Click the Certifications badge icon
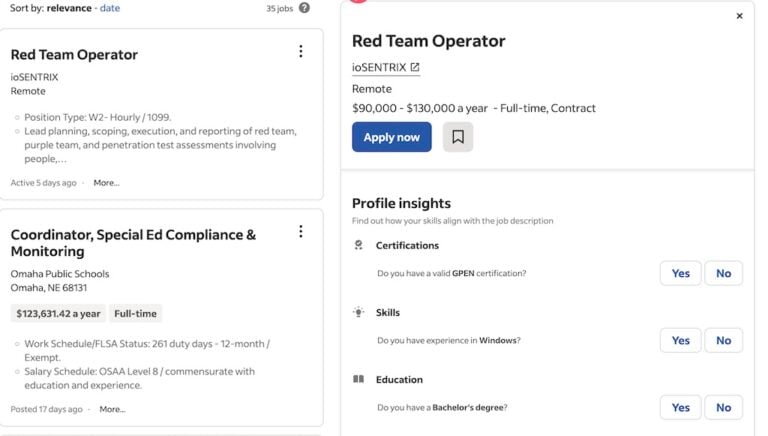Viewport: 768px width, 436px height. 359,245
